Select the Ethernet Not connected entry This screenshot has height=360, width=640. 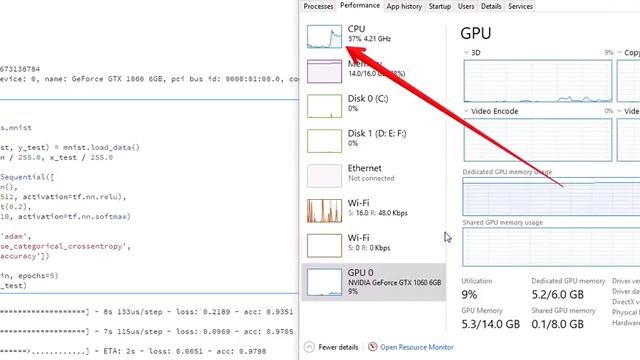click(373, 176)
